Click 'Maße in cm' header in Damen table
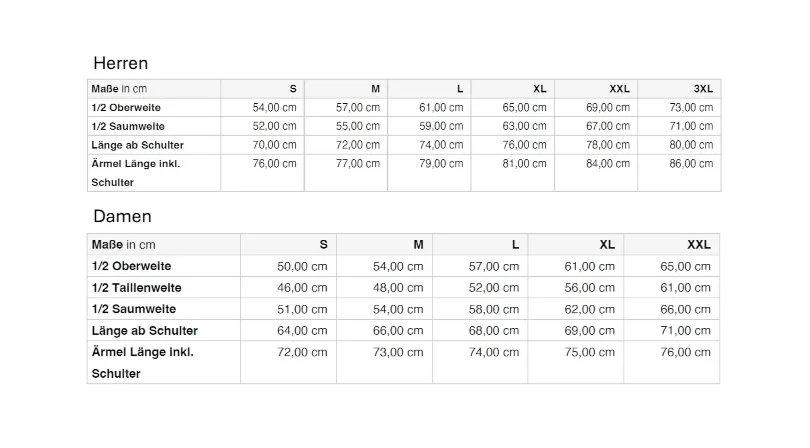 (124, 245)
